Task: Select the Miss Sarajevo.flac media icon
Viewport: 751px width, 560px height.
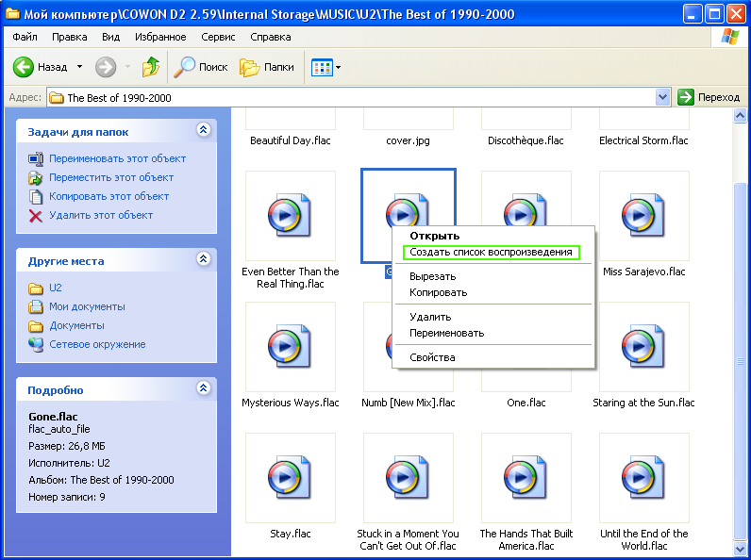Action: [643, 215]
